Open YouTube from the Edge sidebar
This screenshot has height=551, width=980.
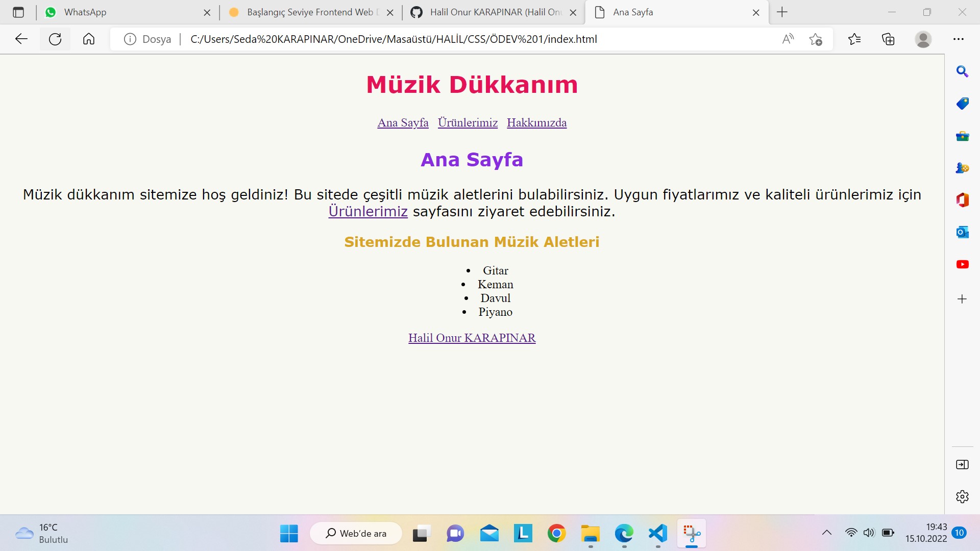(x=963, y=264)
